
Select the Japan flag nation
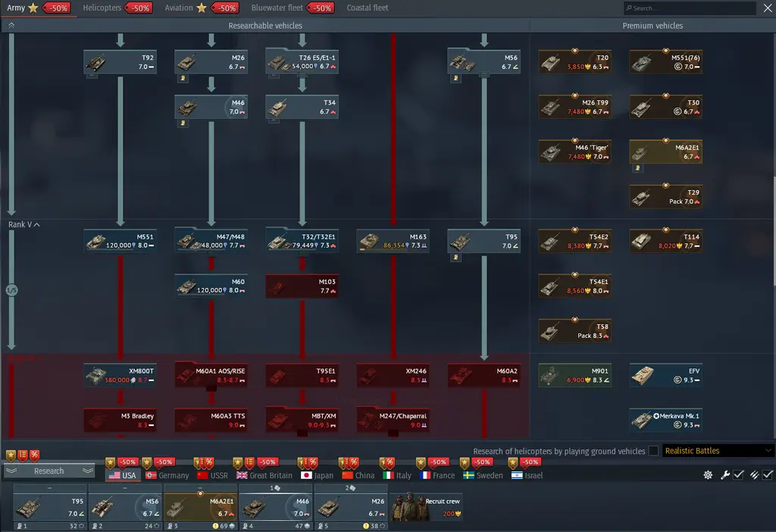tap(307, 475)
